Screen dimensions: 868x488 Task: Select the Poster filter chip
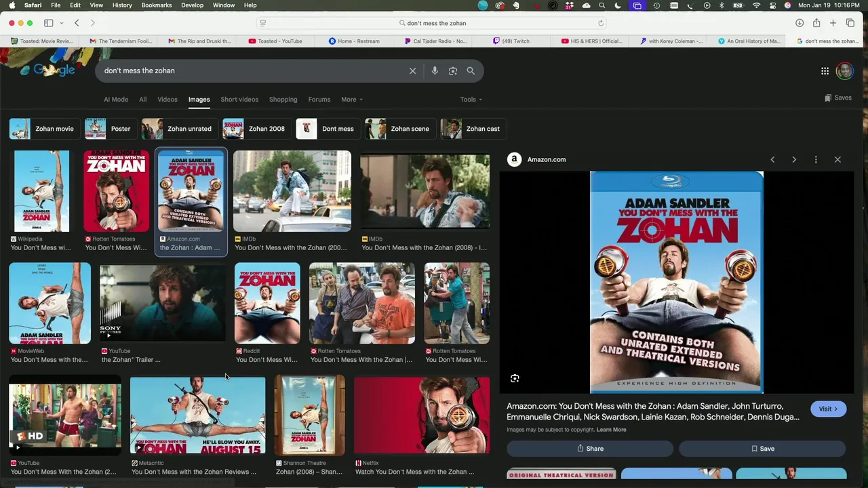coord(110,129)
